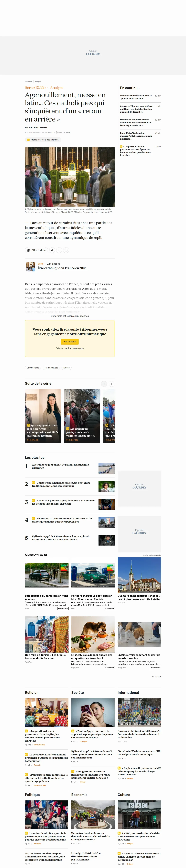This screenshot has width=186, height=868.
Task: Select the Catholicisme tag
Action: (x=33, y=368)
